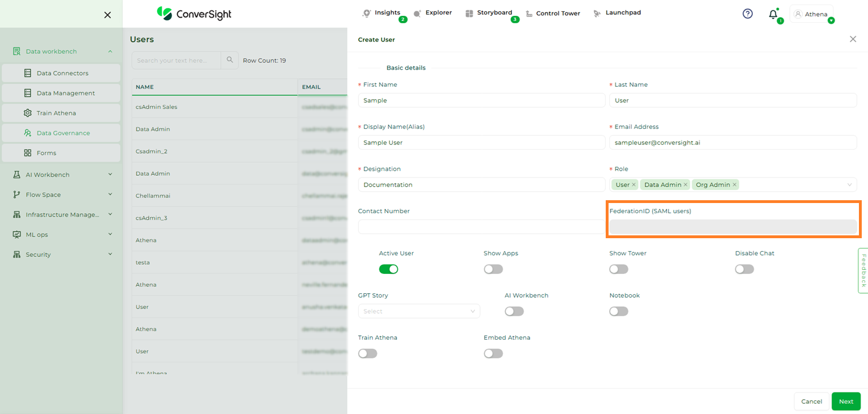Open the notifications bell icon
Viewport: 868px width, 414px height.
point(773,15)
